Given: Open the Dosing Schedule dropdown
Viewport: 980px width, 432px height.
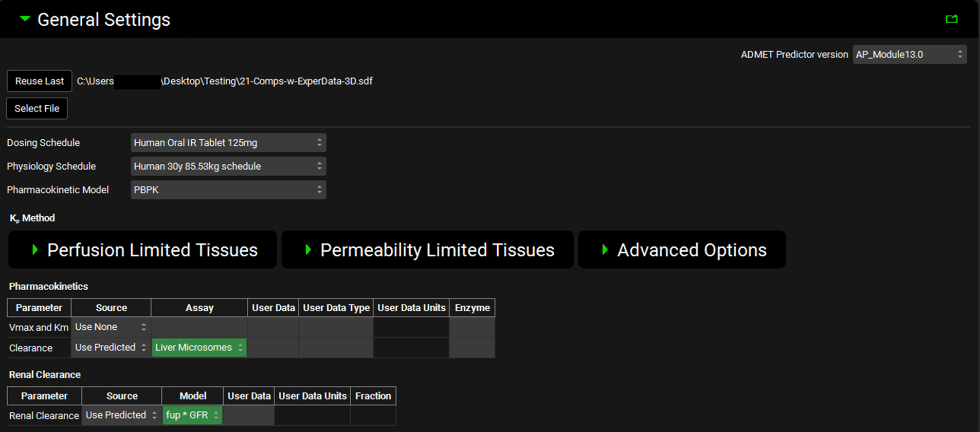Looking at the screenshot, I should pyautogui.click(x=228, y=143).
